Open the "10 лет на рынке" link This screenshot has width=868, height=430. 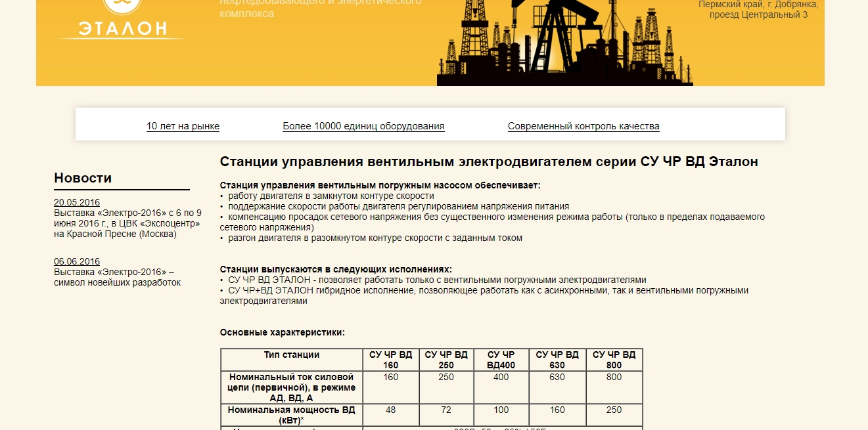[183, 126]
